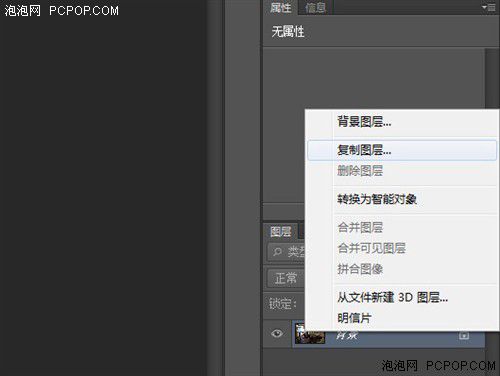Select the background layer thumbnail
This screenshot has width=500, height=376.
pyautogui.click(x=310, y=333)
